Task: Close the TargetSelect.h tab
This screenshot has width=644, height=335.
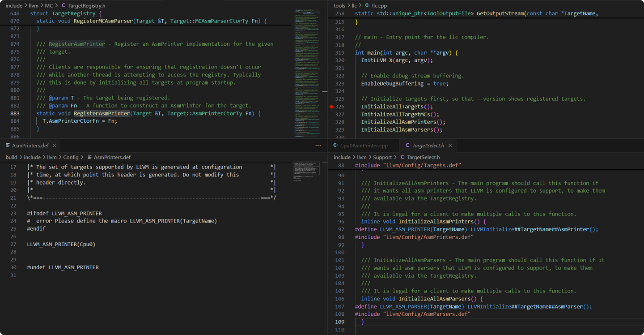Action: click(x=450, y=146)
